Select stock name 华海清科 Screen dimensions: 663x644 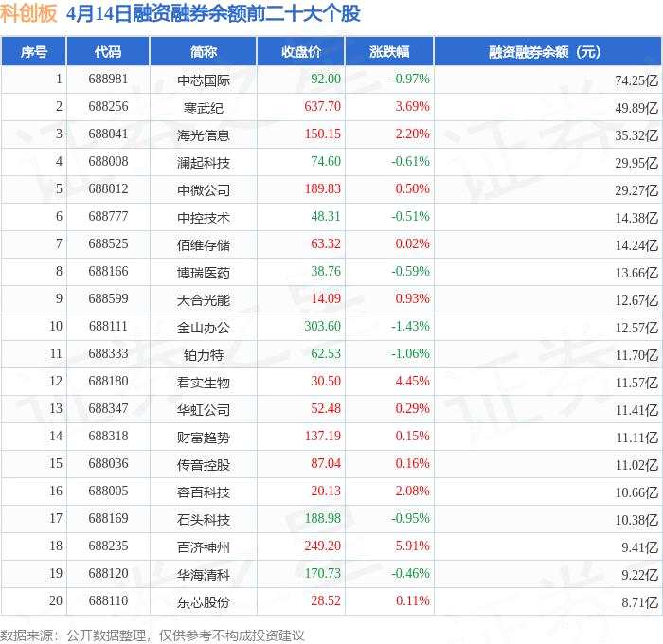point(204,575)
